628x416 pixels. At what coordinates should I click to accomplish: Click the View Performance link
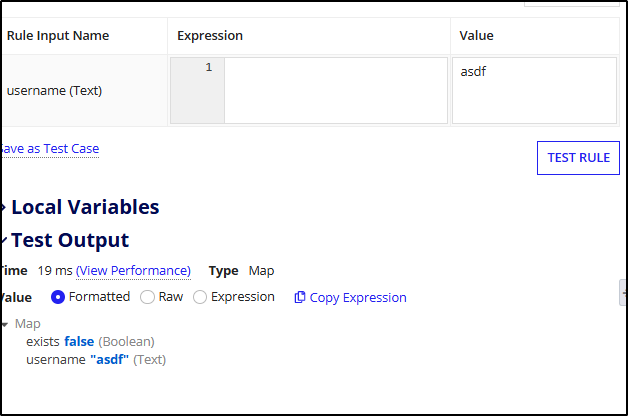coord(133,271)
